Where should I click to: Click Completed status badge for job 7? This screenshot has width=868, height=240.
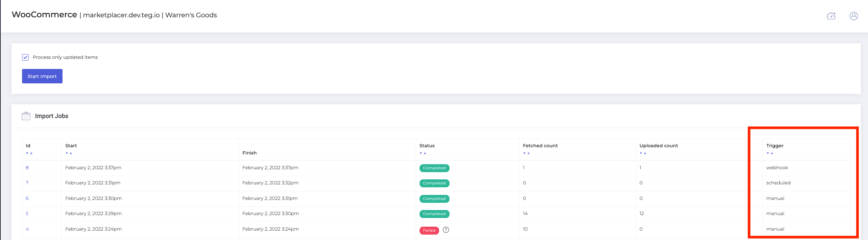pyautogui.click(x=434, y=183)
